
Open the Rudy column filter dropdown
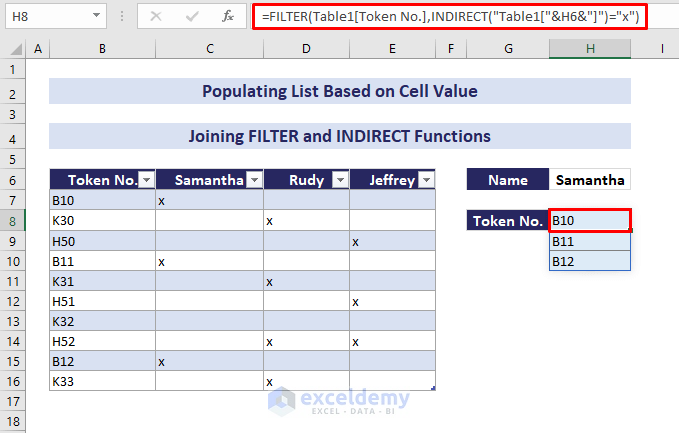point(339,180)
